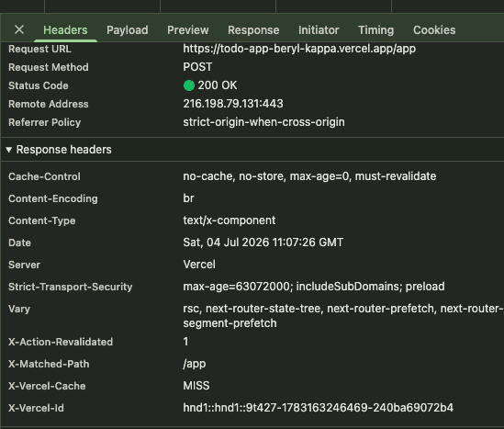Screen dimensions: 504x429
Task: Open the Preview tab
Action: coord(187,30)
